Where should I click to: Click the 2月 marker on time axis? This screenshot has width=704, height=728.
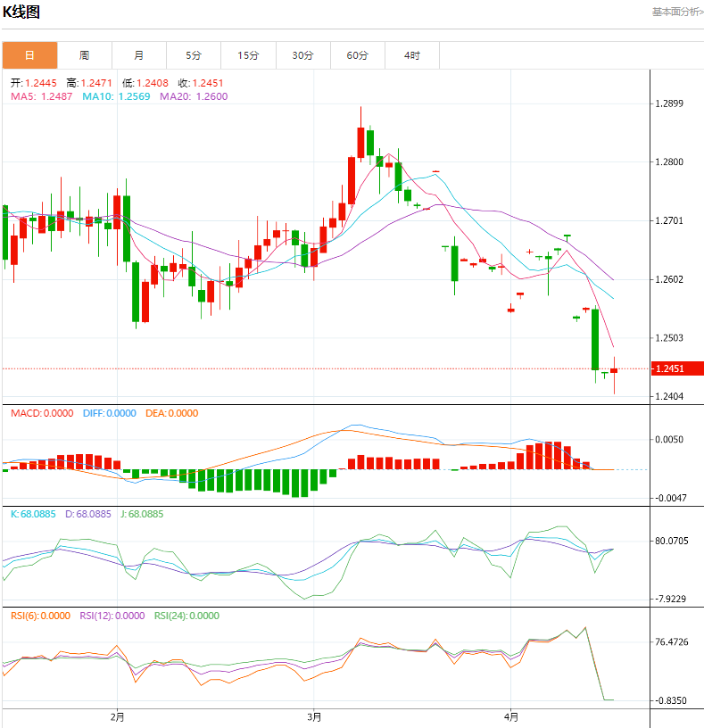click(x=117, y=716)
